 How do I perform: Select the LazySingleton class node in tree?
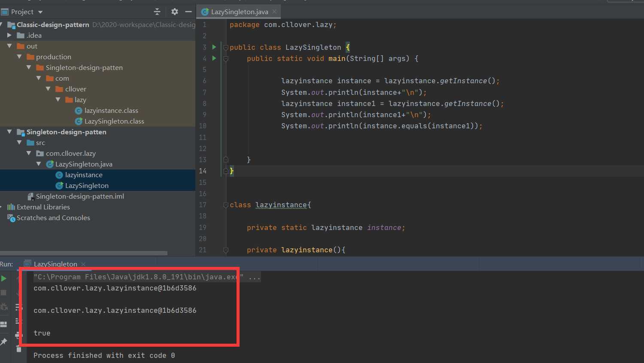(87, 186)
